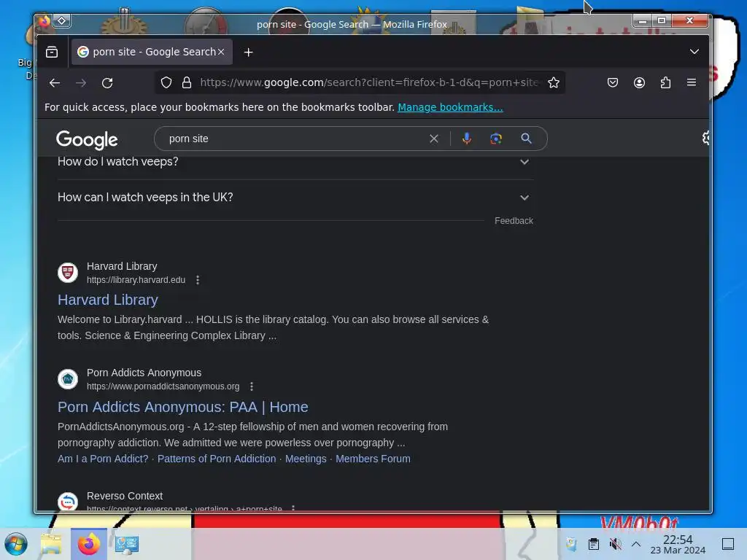
Task: Open the Firefox account menu
Action: pyautogui.click(x=639, y=83)
